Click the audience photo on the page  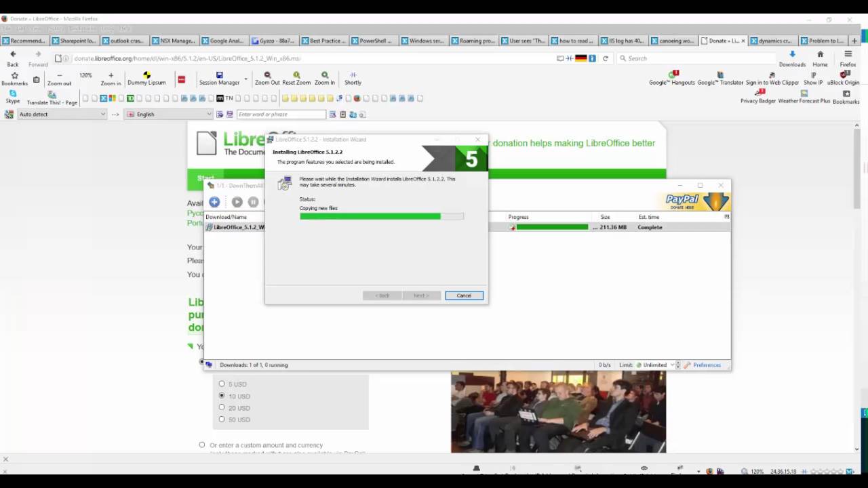point(558,411)
